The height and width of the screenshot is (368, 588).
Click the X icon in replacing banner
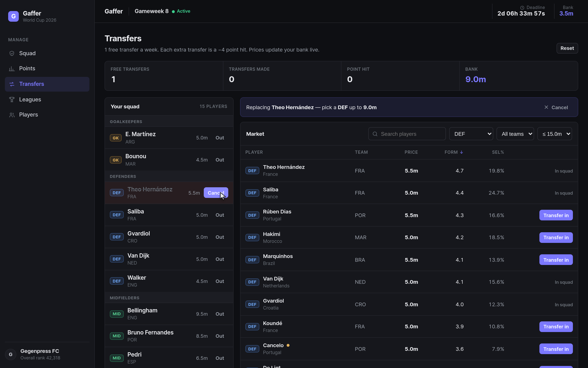point(546,107)
